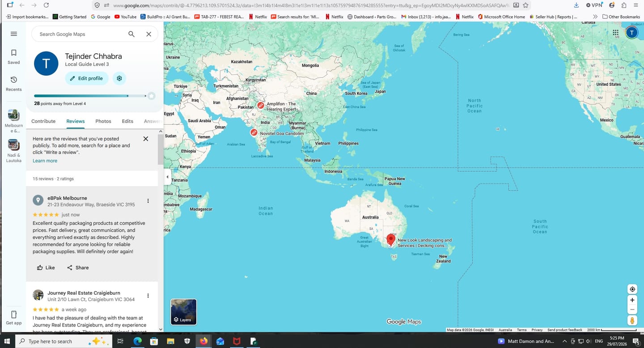Open File Explorer from the taskbar
Screen dimensions: 644x348
(170, 341)
